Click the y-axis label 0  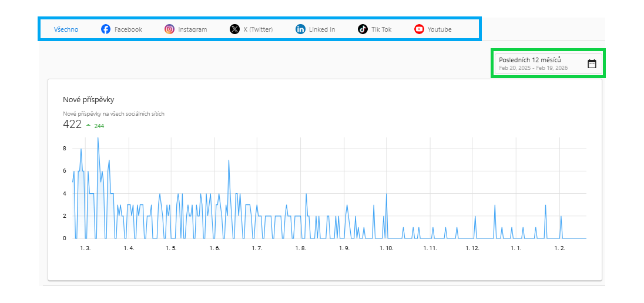click(65, 238)
